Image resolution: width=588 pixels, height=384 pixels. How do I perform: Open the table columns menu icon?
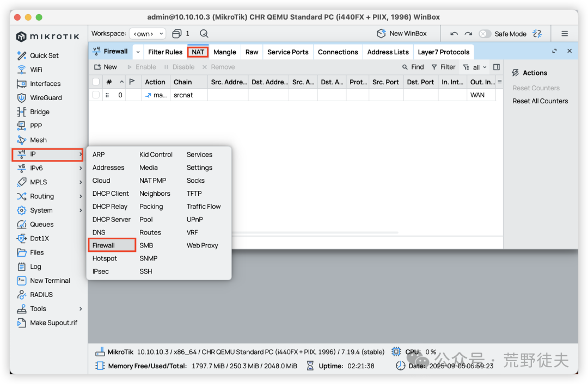(499, 82)
